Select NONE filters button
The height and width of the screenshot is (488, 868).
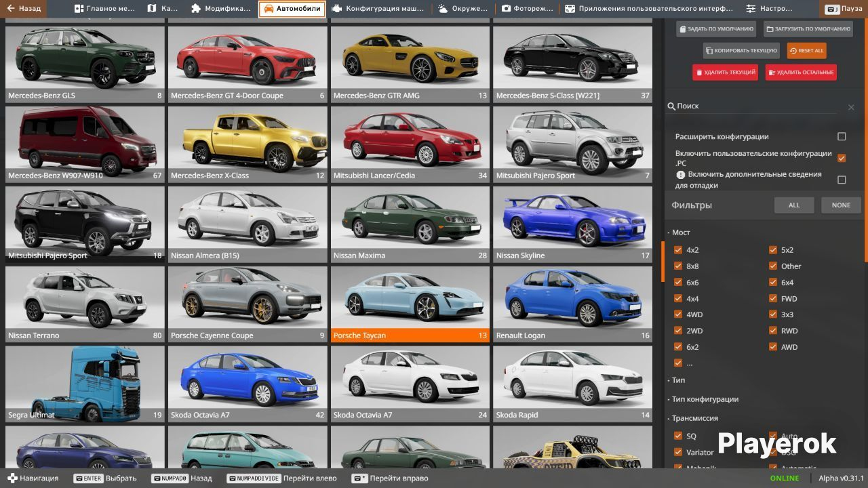coord(841,205)
